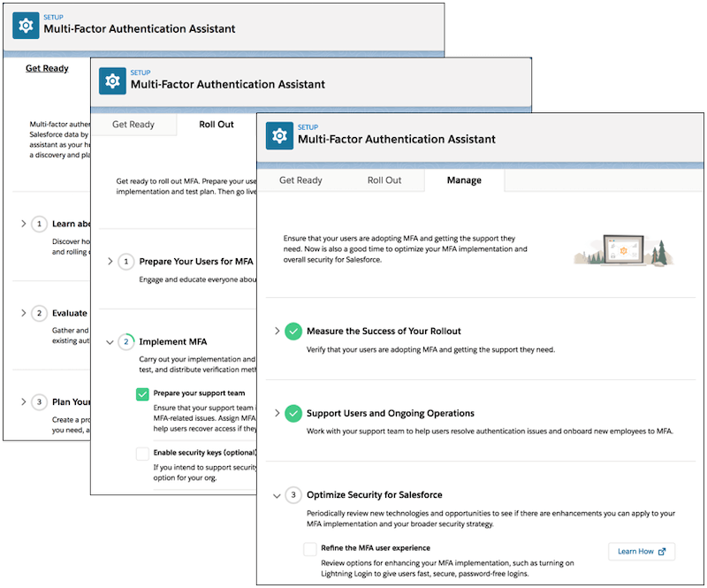Viewport: 707px width, 588px height.
Task: Click the SETUP label in the middle Roll Out window
Action: click(141, 73)
